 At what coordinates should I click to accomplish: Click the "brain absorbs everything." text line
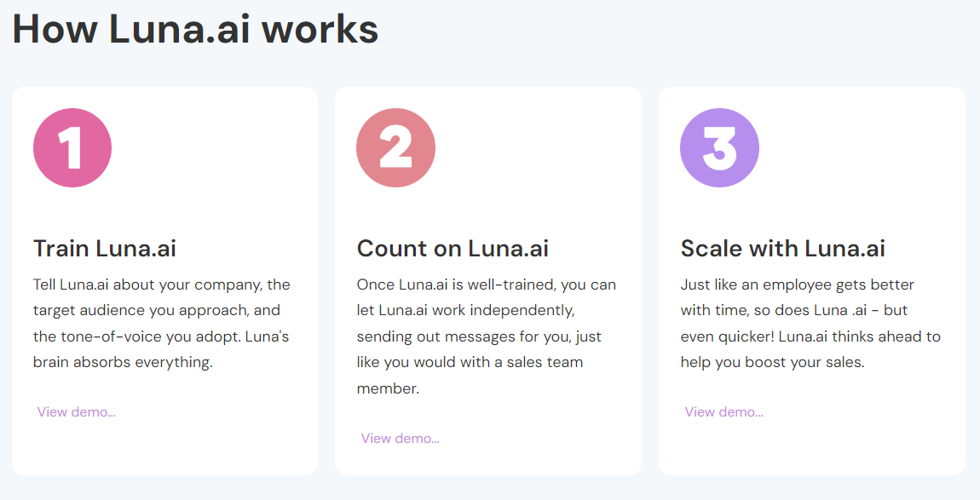123,362
